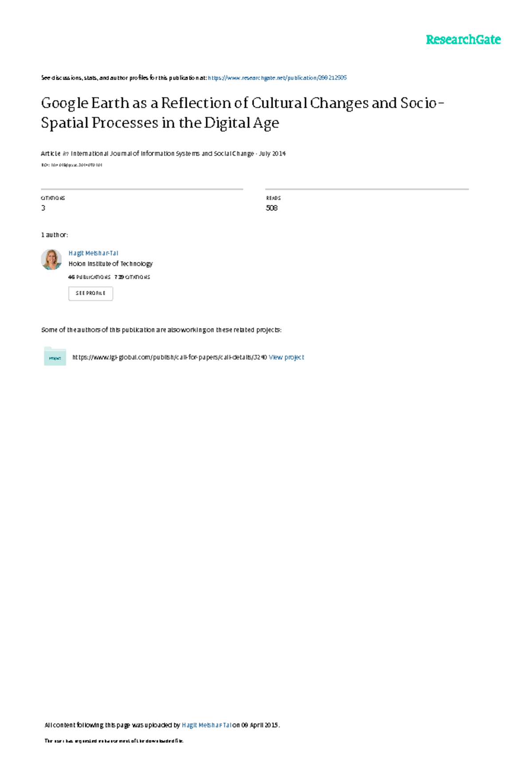Image resolution: width=532 pixels, height=760 pixels.
Task: Click the igi-global.com call-for-papers URL
Action: (169, 357)
